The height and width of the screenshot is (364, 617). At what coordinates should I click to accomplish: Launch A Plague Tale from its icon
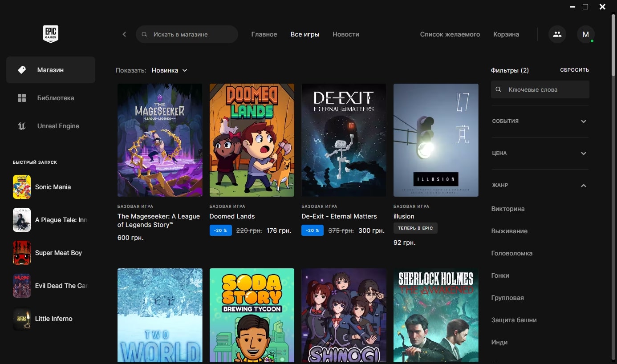pyautogui.click(x=22, y=220)
